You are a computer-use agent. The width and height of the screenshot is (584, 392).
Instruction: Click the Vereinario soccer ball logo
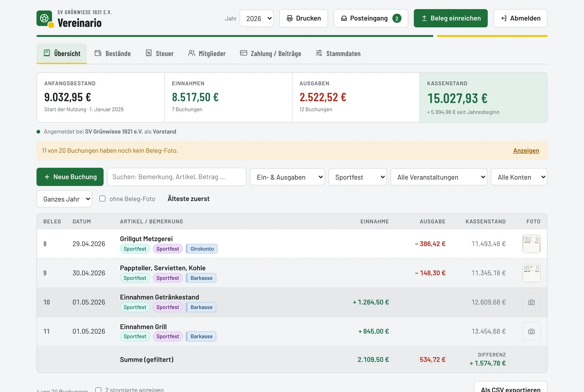click(45, 19)
